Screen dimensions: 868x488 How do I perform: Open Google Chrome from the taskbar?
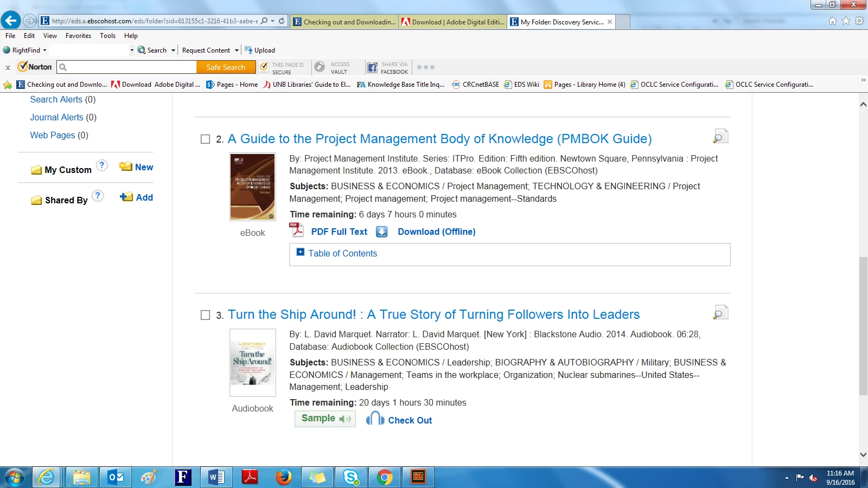pos(385,477)
